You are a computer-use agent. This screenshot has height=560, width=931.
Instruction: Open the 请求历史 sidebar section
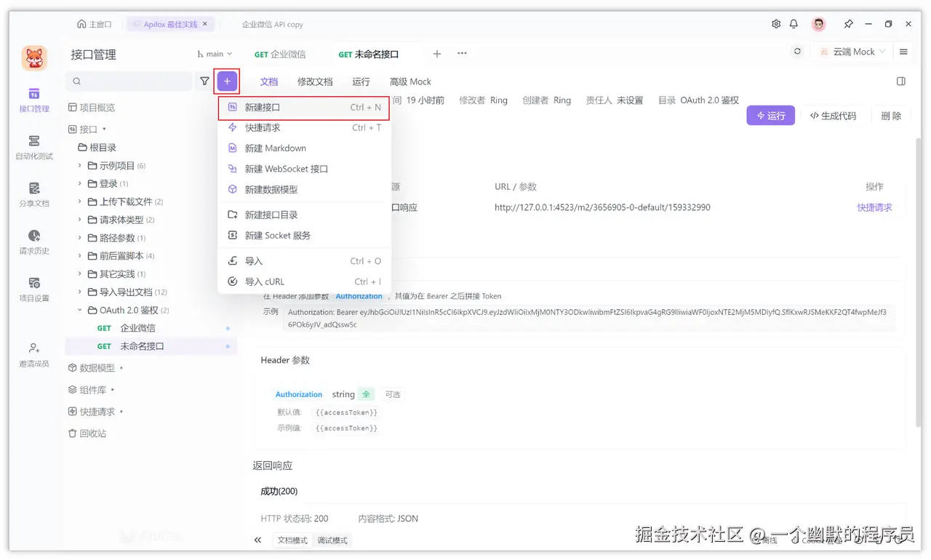point(34,242)
